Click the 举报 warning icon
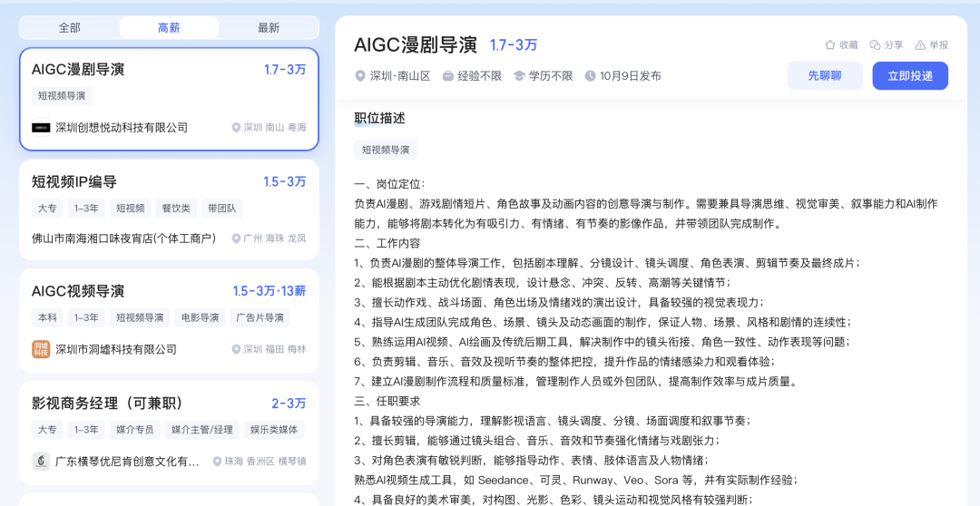 (x=920, y=45)
